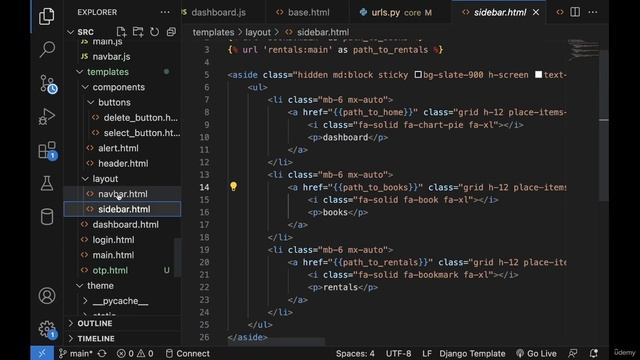Refresh the Explorer file tree
Screen dimensions: 640x360
coord(155,32)
